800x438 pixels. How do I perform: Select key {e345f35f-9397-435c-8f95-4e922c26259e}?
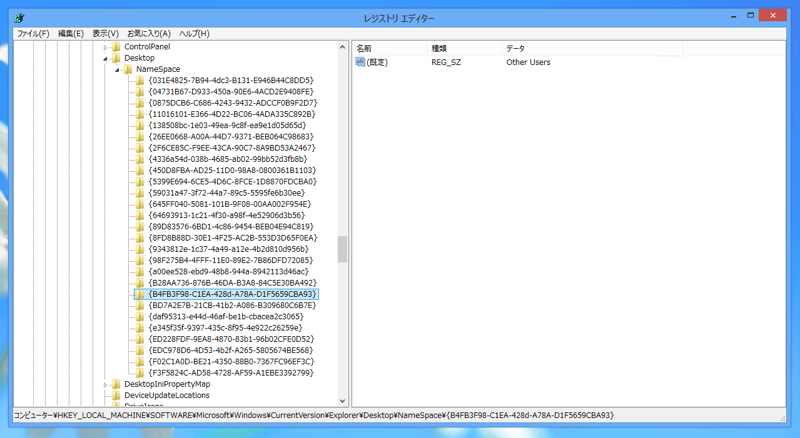coord(225,328)
